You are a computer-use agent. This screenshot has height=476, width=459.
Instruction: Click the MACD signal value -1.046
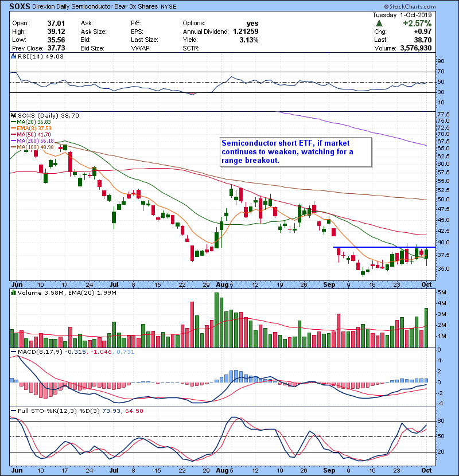[x=100, y=352]
